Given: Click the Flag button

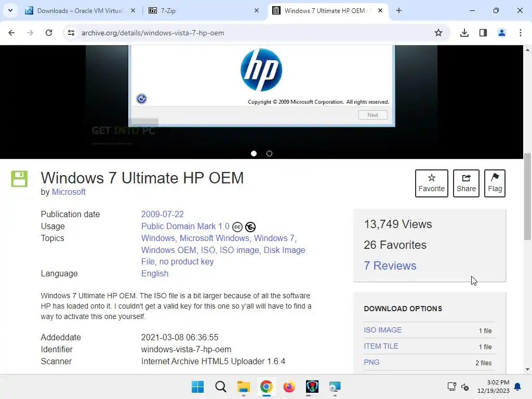Looking at the screenshot, I should (x=495, y=183).
